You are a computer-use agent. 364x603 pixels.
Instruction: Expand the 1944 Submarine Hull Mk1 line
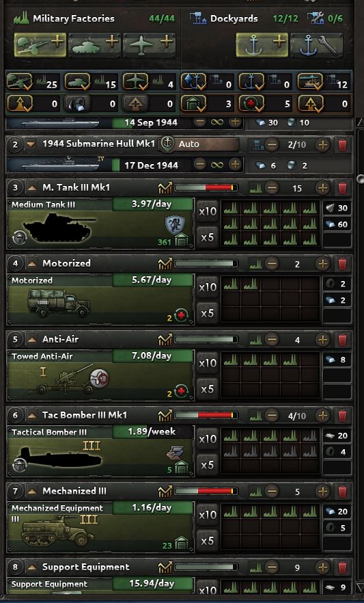coord(31,145)
